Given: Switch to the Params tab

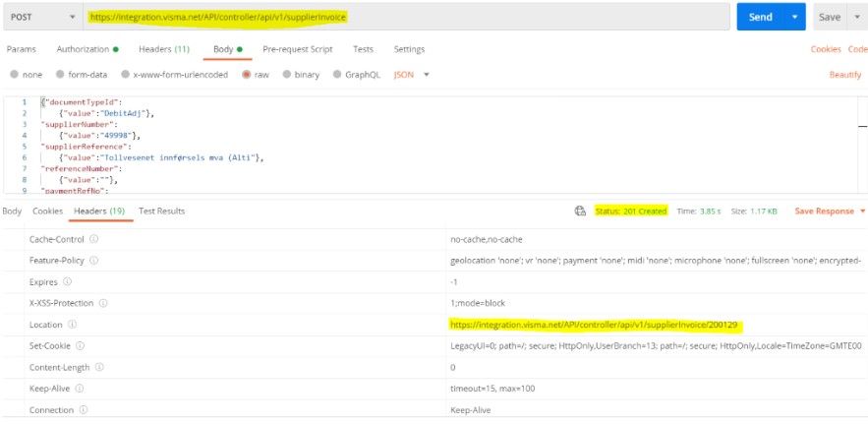Looking at the screenshot, I should tap(21, 49).
